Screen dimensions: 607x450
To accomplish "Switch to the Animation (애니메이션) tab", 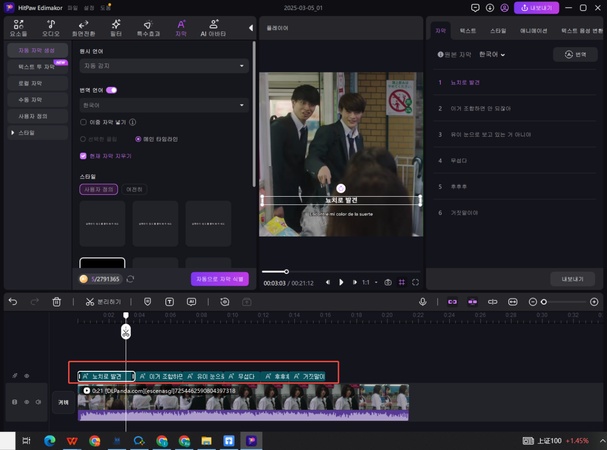I will coord(533,31).
